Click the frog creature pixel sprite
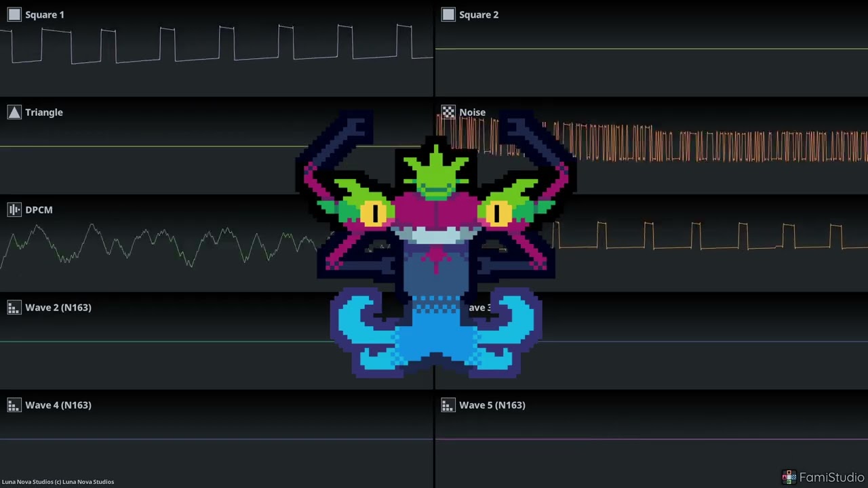The width and height of the screenshot is (868, 488). tap(435, 244)
